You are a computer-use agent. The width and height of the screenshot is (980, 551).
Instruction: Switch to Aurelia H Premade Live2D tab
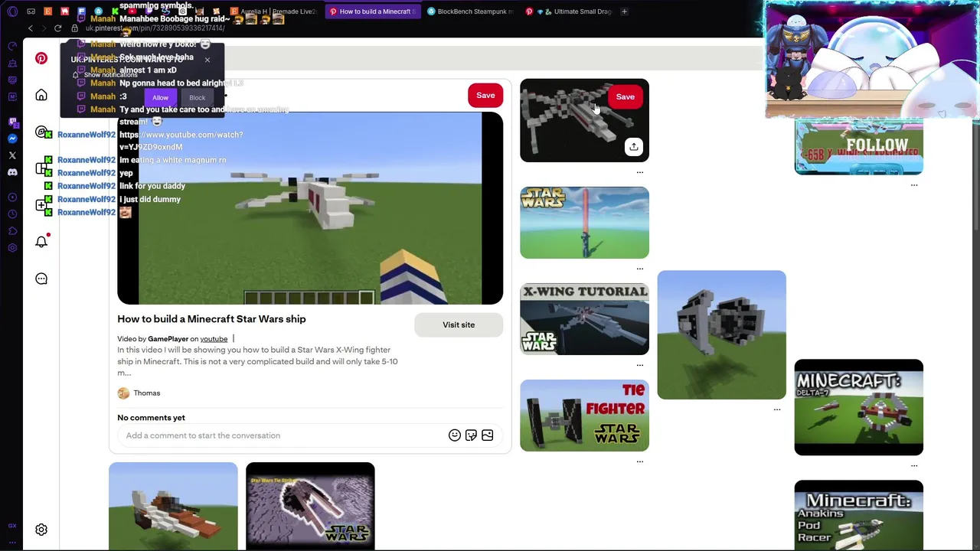coord(273,11)
